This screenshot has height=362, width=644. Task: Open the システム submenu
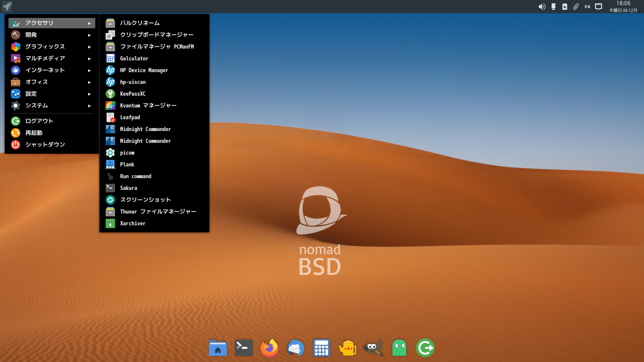[x=52, y=106]
